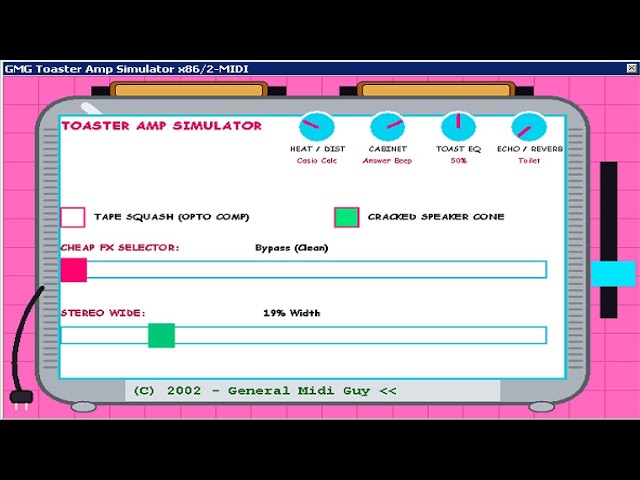Click the HEAT / DIST knob
The width and height of the screenshot is (640, 480).
(317, 127)
